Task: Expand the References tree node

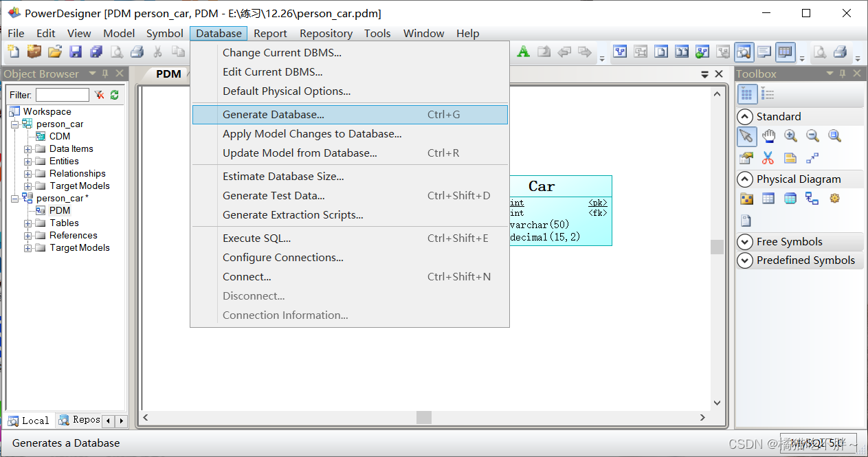Action: pos(28,236)
